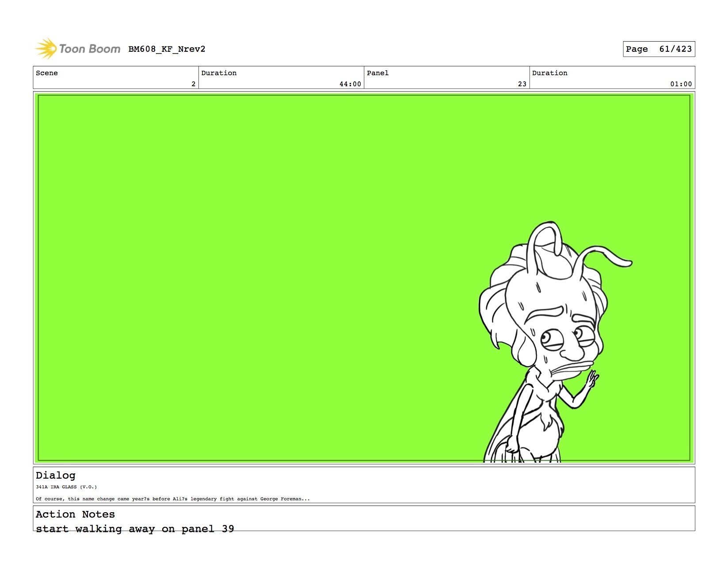Select the scene duration value 44:00
728x564 pixels.
pyautogui.click(x=350, y=84)
